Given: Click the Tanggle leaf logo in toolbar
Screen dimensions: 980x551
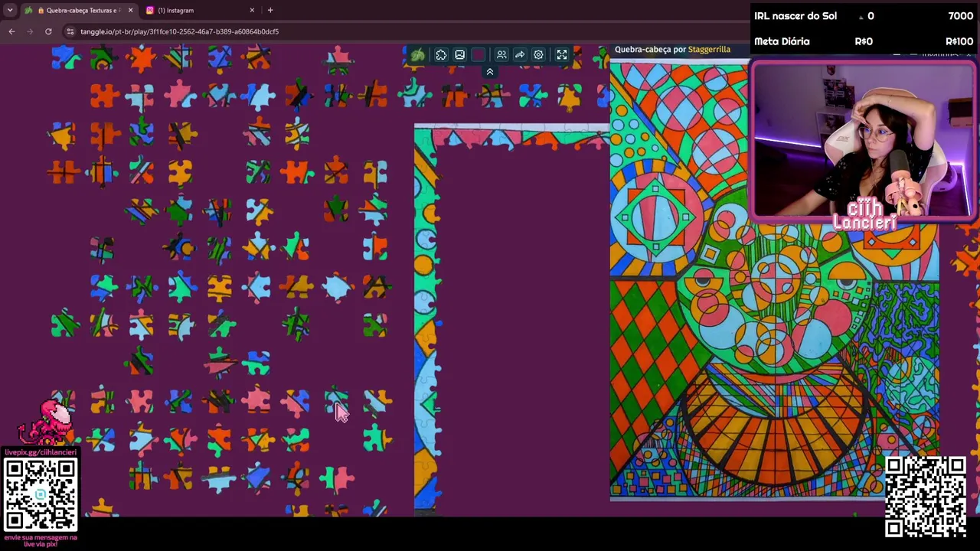Looking at the screenshot, I should [x=418, y=55].
